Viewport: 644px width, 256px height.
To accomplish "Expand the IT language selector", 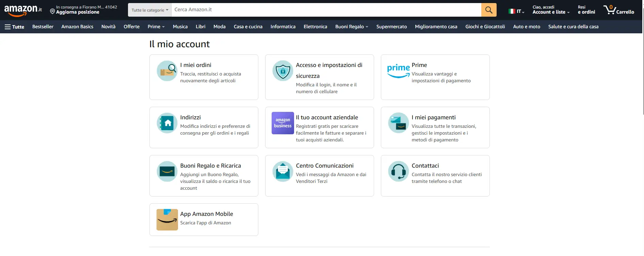I will [x=516, y=11].
